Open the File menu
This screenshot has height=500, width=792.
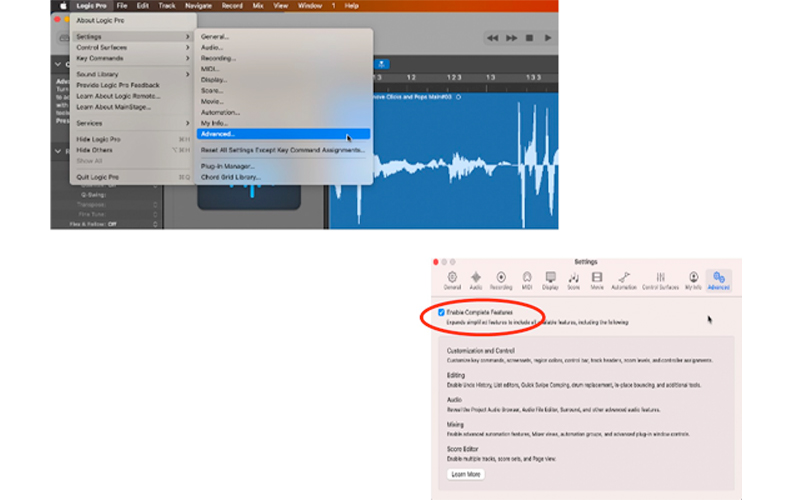click(122, 6)
